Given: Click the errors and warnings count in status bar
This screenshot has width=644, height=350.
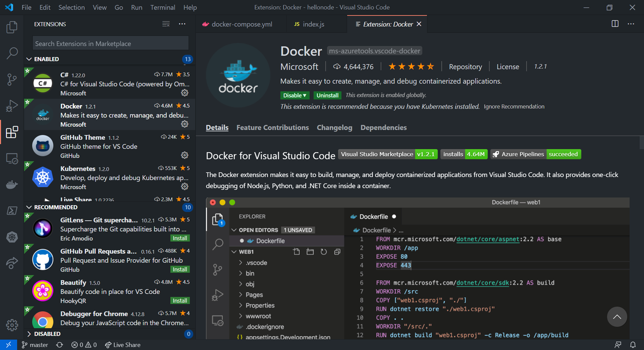Looking at the screenshot, I should pyautogui.click(x=84, y=345).
